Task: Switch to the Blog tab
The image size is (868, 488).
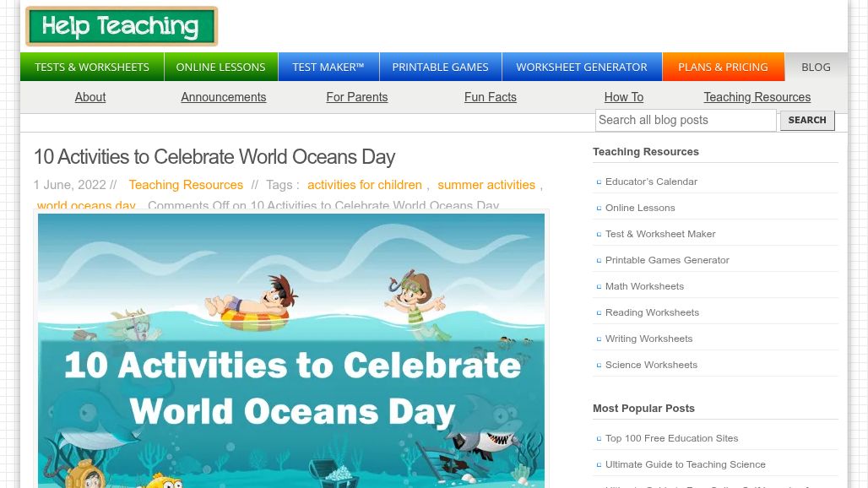Action: 815,67
